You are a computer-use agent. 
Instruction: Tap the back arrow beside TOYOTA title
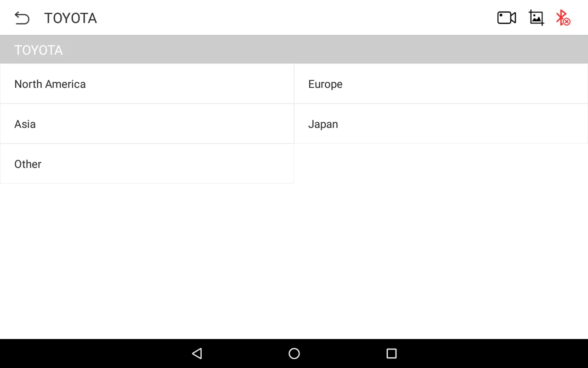22,18
